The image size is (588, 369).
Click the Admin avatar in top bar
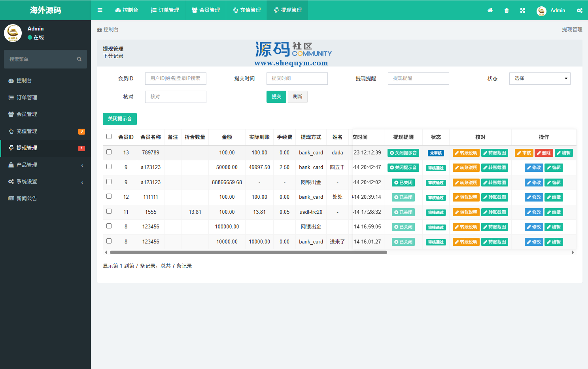tap(541, 11)
